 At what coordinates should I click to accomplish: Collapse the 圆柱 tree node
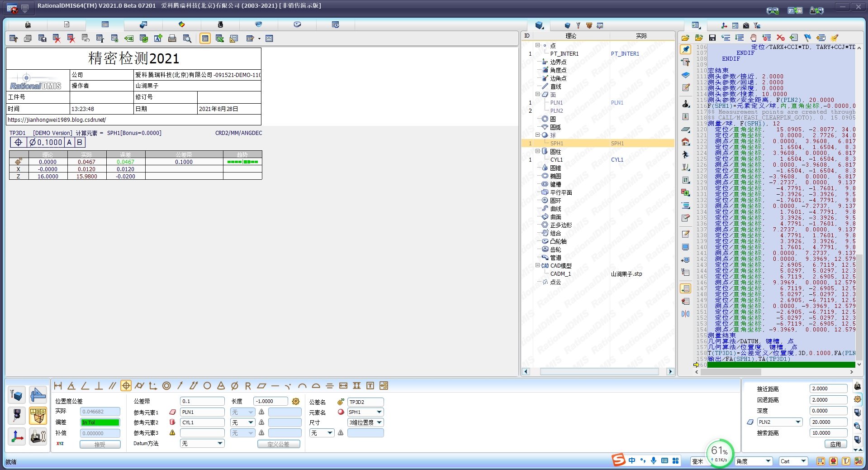[x=537, y=151]
